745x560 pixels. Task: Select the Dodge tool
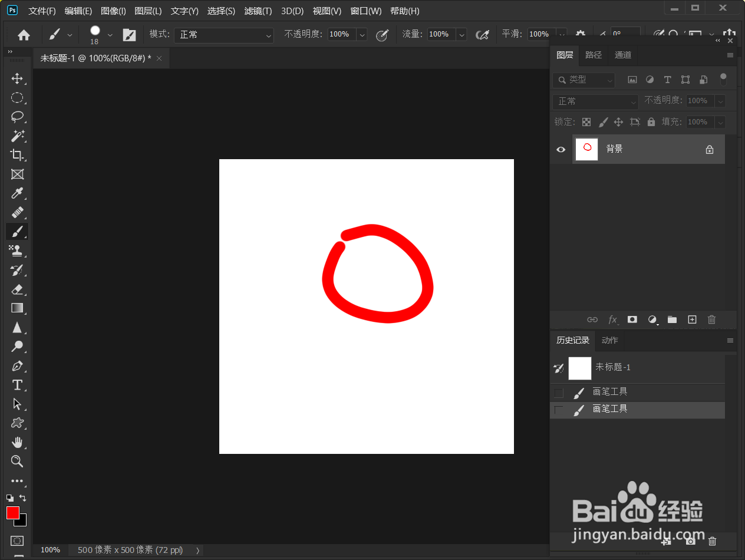17,346
